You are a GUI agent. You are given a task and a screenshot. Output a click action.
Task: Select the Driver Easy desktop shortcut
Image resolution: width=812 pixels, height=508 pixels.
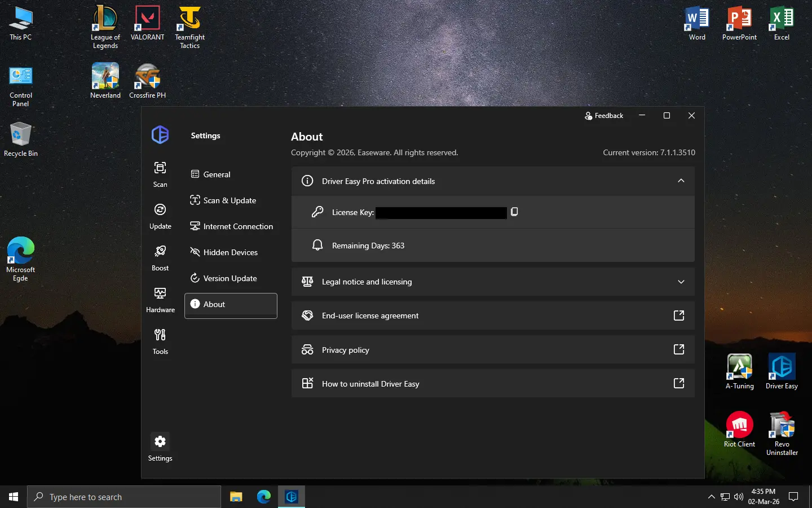point(782,371)
